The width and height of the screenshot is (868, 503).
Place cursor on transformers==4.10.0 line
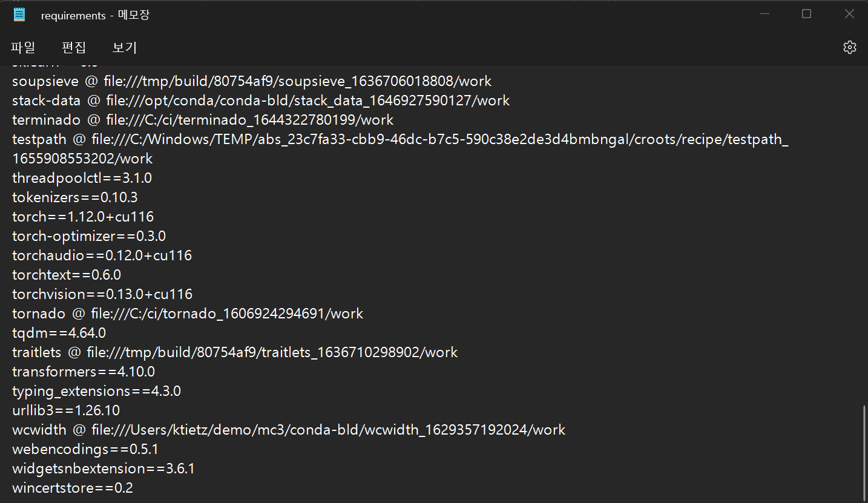click(84, 372)
